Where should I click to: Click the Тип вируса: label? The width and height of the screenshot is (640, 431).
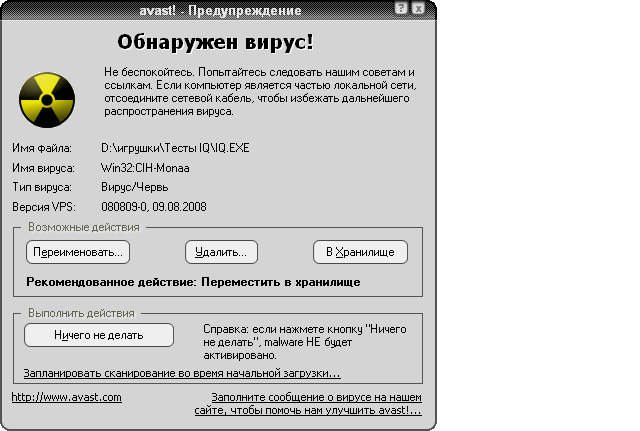pos(42,187)
